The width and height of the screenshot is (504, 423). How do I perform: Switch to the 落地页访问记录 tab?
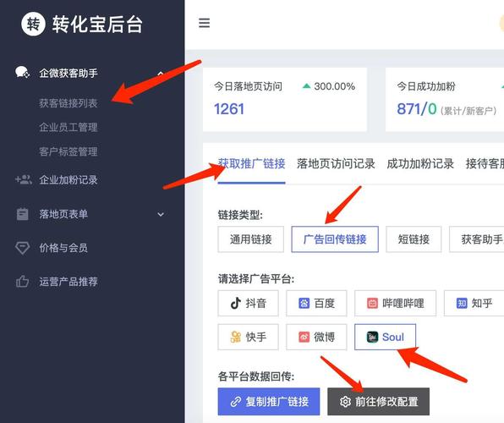[x=336, y=164]
